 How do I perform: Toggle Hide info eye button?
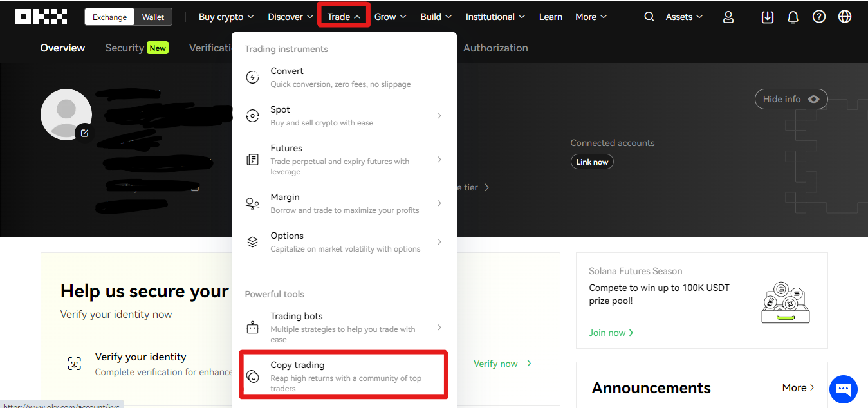pyautogui.click(x=791, y=99)
